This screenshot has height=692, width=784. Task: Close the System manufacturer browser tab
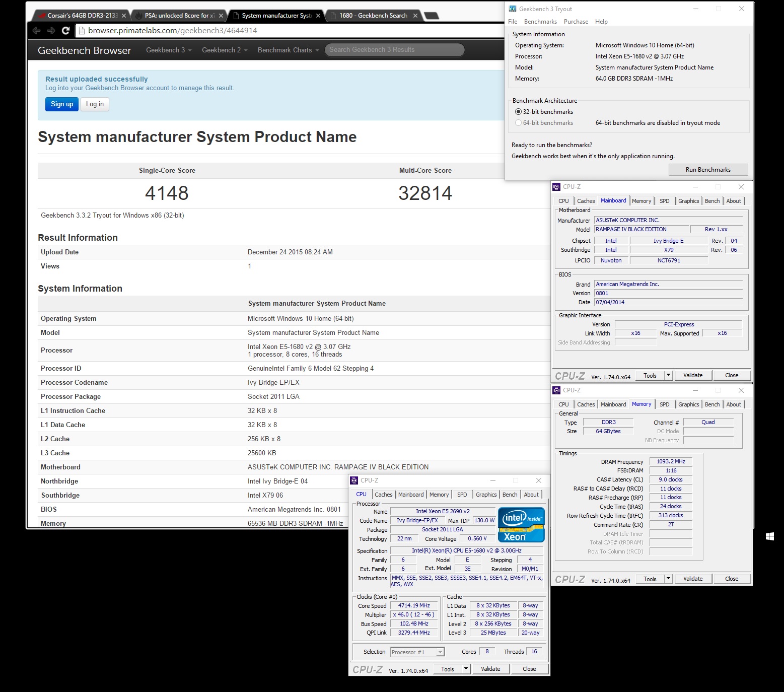pyautogui.click(x=318, y=16)
